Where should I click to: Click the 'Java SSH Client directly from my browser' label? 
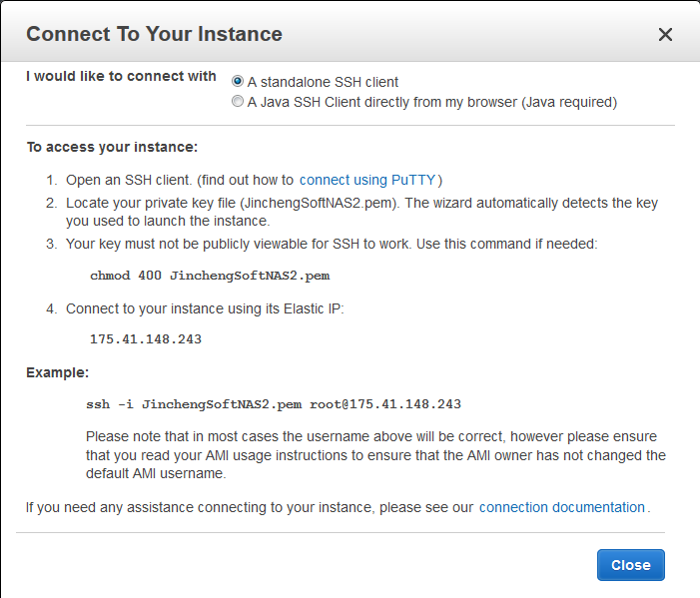click(431, 102)
